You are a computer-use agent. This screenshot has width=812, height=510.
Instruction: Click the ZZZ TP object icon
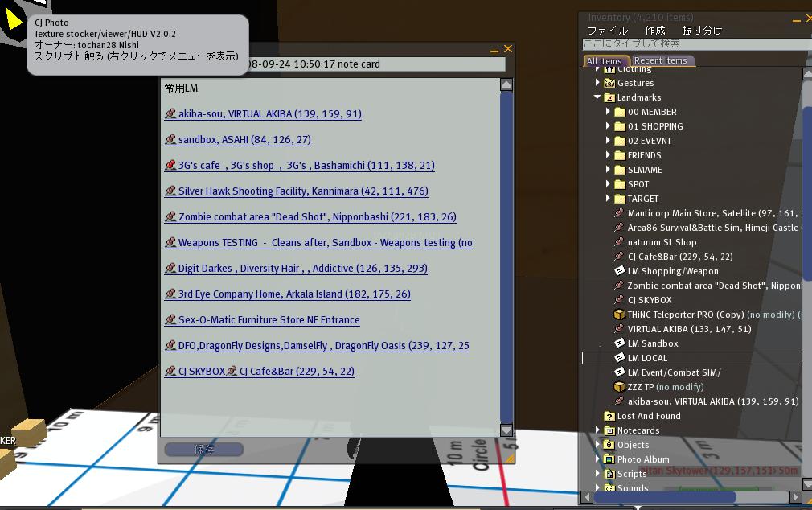tap(619, 387)
